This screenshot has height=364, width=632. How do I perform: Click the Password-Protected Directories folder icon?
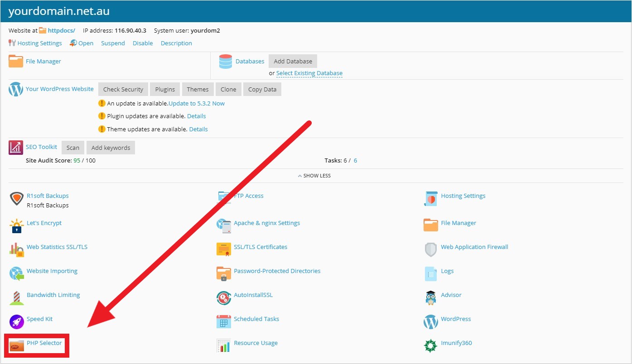tap(224, 273)
